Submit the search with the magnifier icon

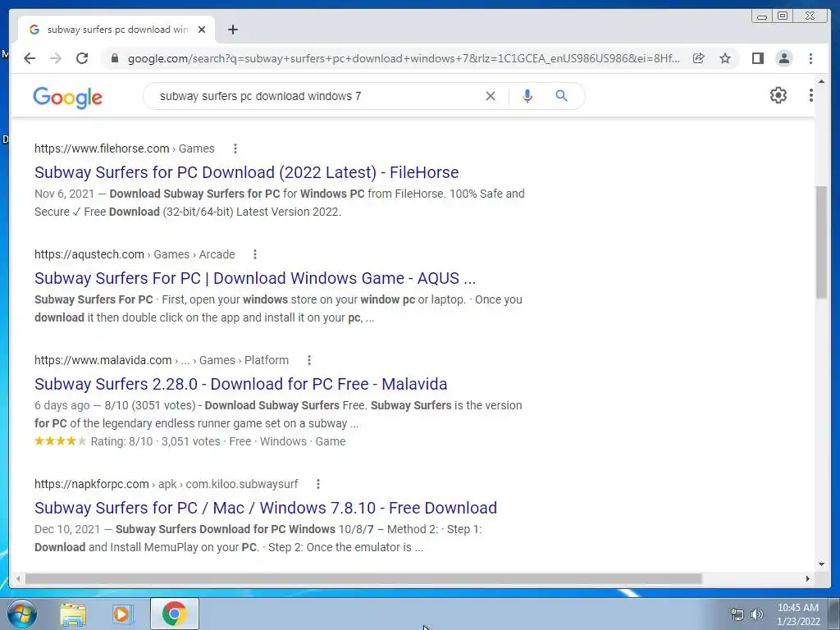(561, 96)
